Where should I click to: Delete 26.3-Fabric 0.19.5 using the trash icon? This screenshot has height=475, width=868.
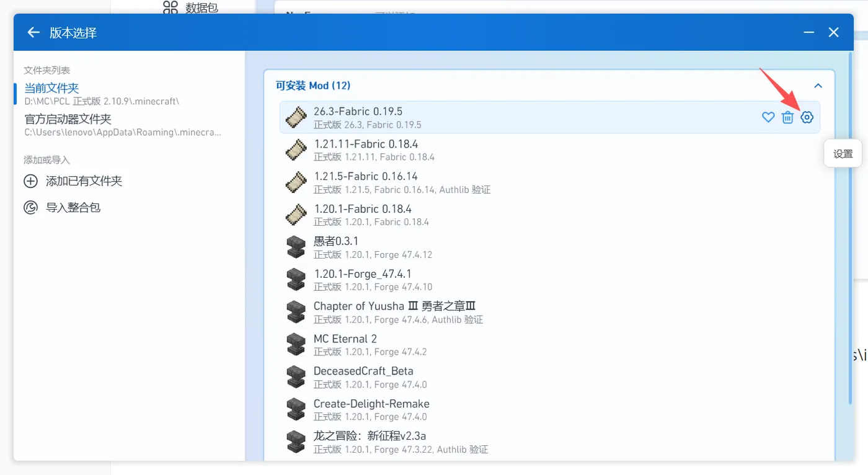[787, 117]
